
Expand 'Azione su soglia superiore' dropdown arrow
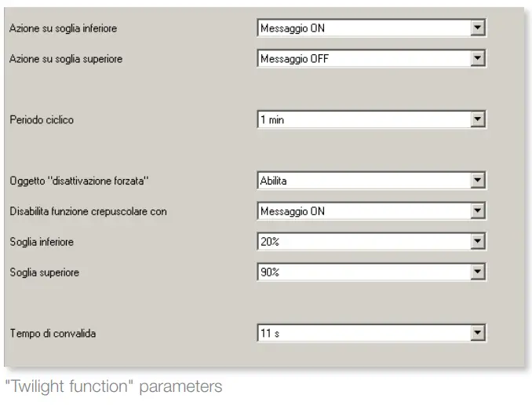tap(477, 58)
